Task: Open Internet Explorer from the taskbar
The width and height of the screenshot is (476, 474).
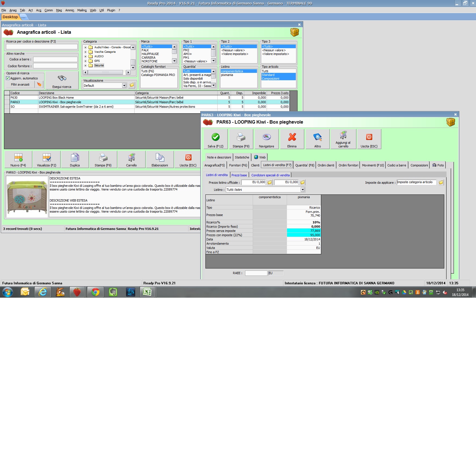Action: click(x=43, y=292)
